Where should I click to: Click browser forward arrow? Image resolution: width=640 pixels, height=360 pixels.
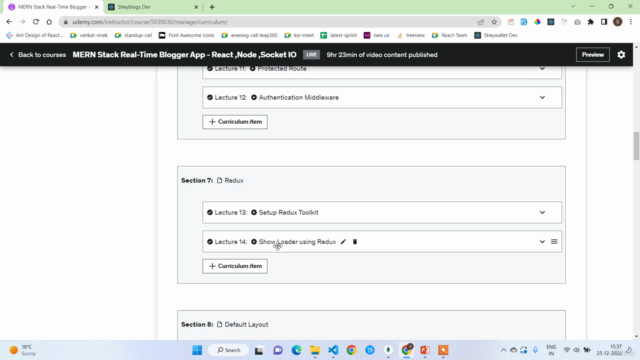coord(22,22)
